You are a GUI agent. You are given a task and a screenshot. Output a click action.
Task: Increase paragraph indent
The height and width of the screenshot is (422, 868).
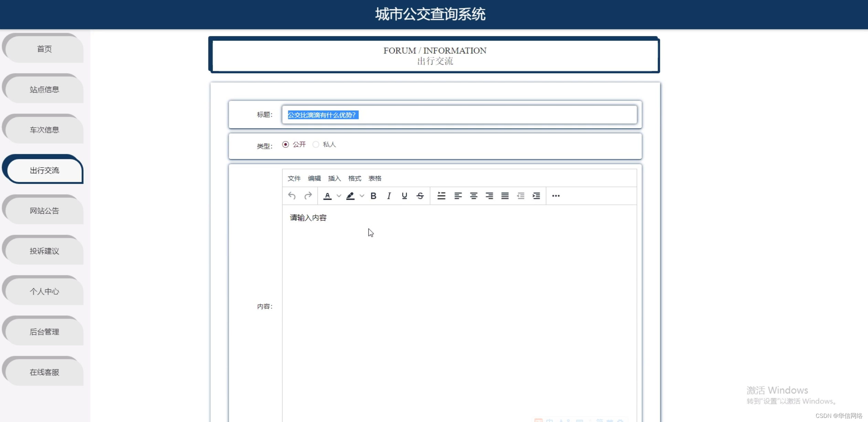coord(536,196)
